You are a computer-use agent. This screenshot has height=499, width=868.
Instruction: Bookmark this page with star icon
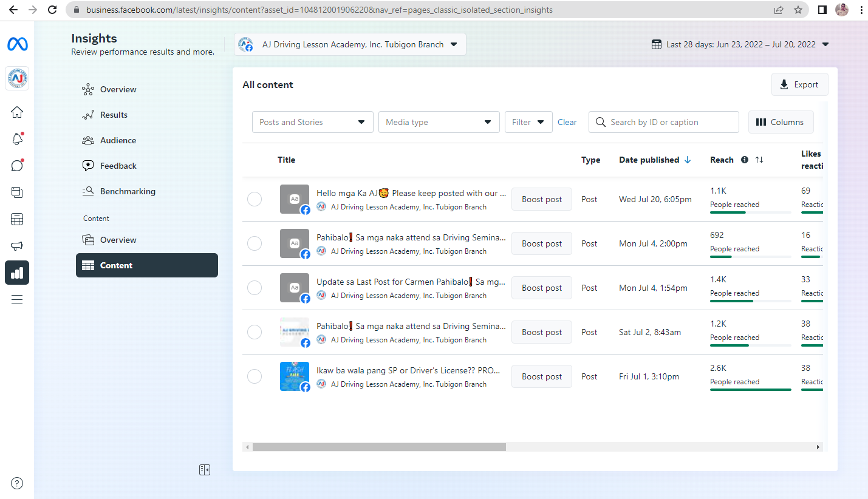798,10
